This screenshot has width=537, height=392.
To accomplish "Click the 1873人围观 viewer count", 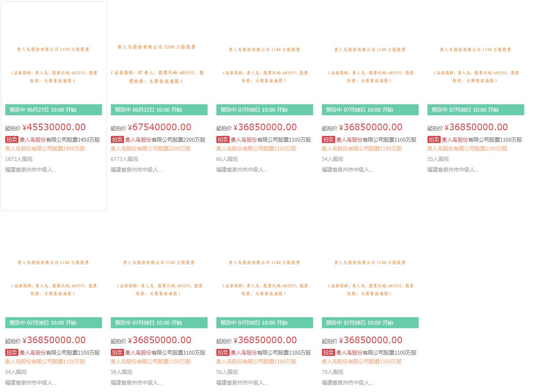I will coord(19,159).
